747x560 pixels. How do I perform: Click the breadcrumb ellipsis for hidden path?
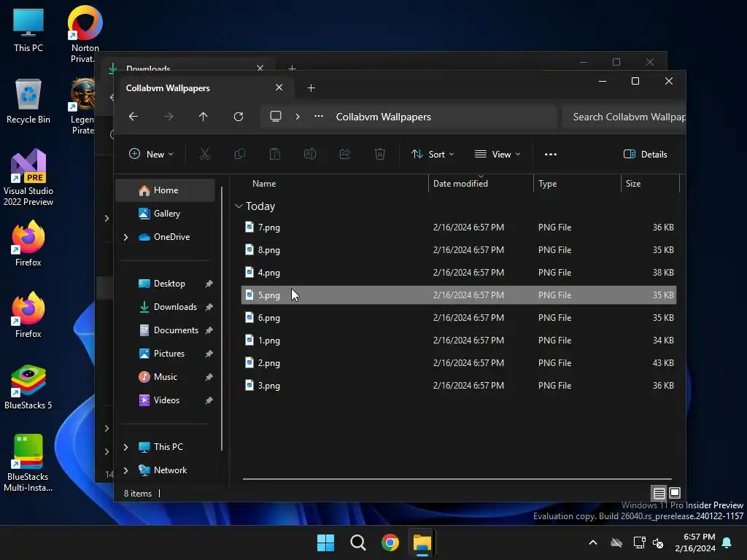pyautogui.click(x=319, y=117)
